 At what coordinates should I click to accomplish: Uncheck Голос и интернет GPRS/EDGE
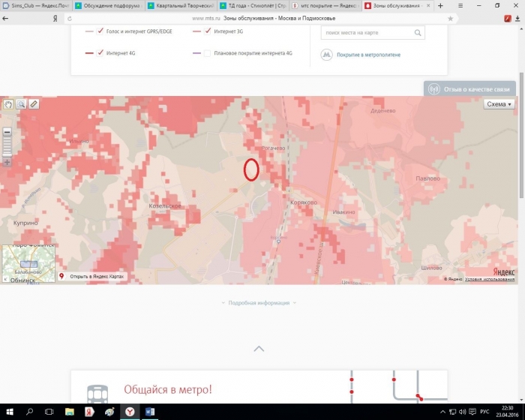(100, 31)
